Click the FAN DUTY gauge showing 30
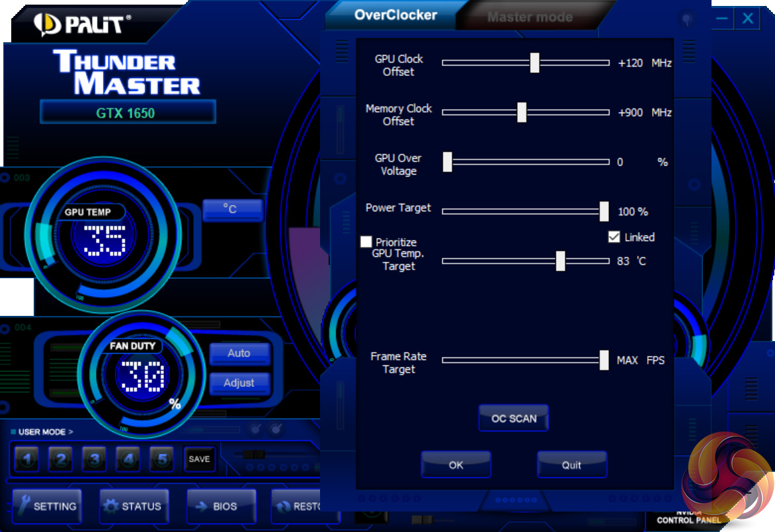 (142, 374)
